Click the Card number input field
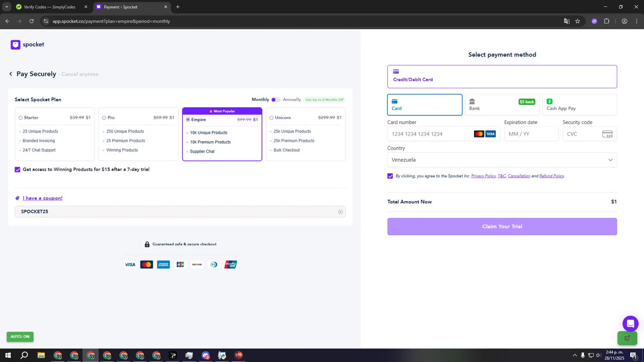This screenshot has height=362, width=644. (444, 134)
